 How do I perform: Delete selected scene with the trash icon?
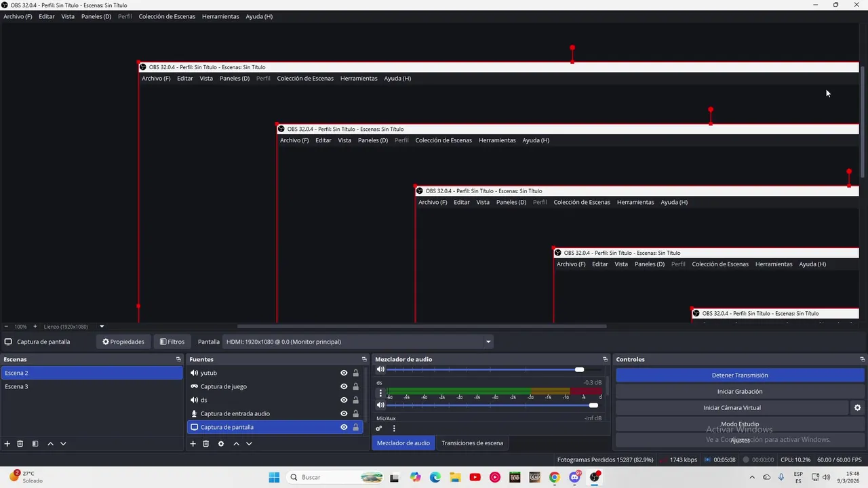(x=20, y=443)
